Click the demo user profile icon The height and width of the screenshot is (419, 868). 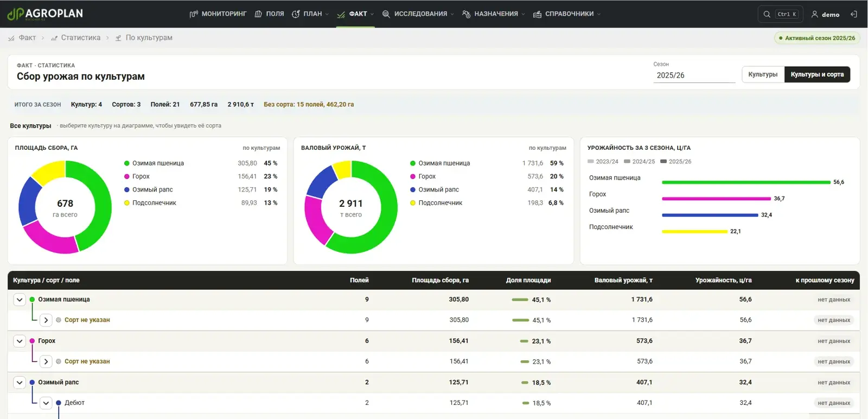[814, 14]
